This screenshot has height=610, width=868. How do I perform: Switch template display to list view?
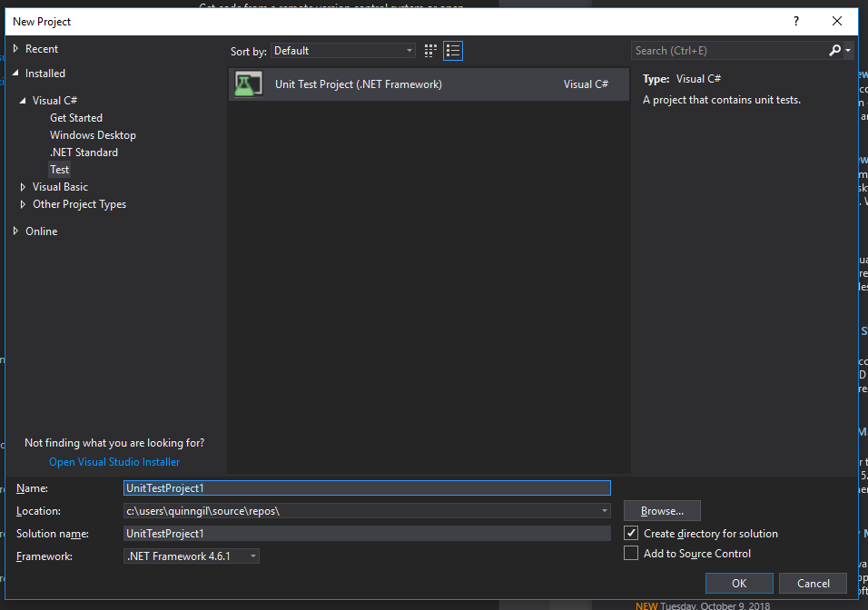pos(452,51)
